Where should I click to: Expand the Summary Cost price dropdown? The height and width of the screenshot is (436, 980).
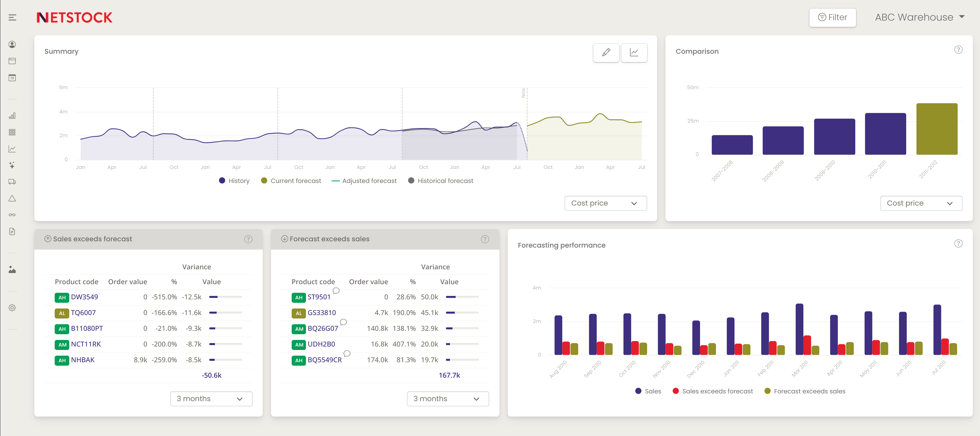tap(603, 203)
